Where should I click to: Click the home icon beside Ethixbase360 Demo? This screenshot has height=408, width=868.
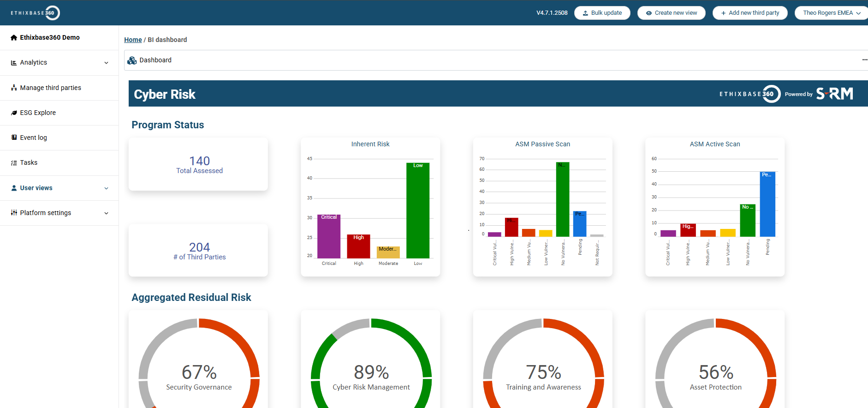14,38
